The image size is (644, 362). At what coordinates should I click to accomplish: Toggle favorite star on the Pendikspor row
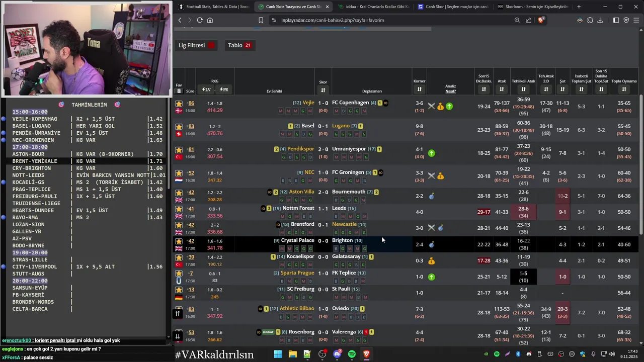coord(179,150)
